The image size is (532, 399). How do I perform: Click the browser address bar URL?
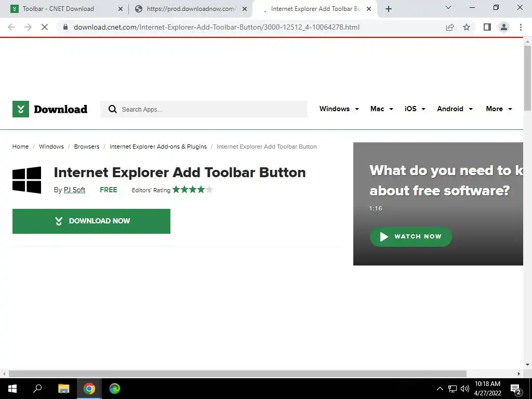click(x=217, y=27)
